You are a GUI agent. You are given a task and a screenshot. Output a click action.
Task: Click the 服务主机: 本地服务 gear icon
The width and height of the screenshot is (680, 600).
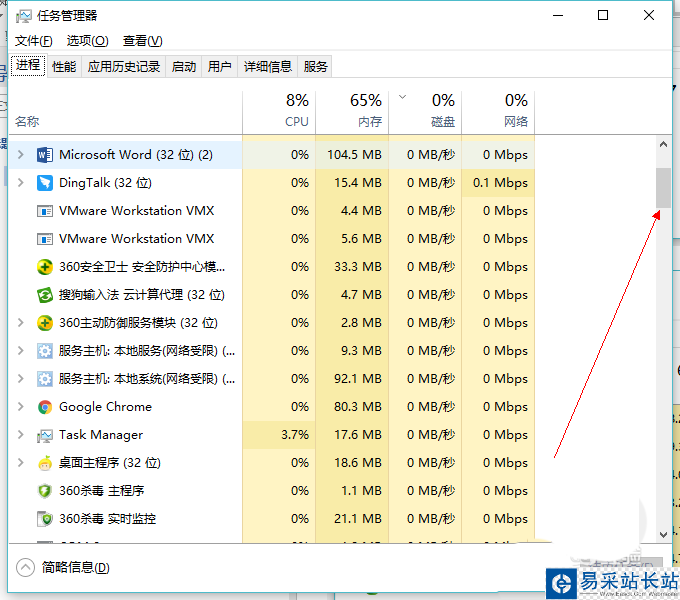(45, 351)
